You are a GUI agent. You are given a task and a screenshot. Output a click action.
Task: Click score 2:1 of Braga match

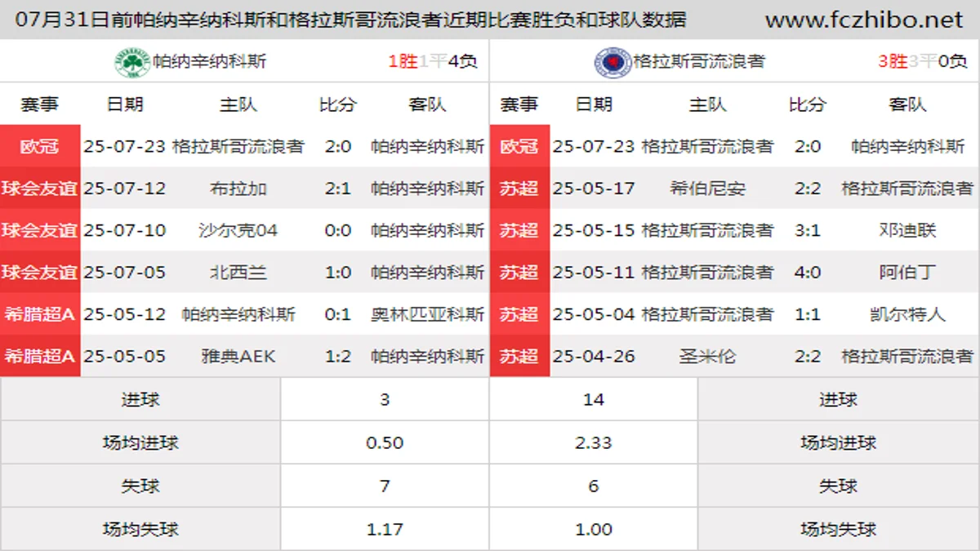(338, 189)
